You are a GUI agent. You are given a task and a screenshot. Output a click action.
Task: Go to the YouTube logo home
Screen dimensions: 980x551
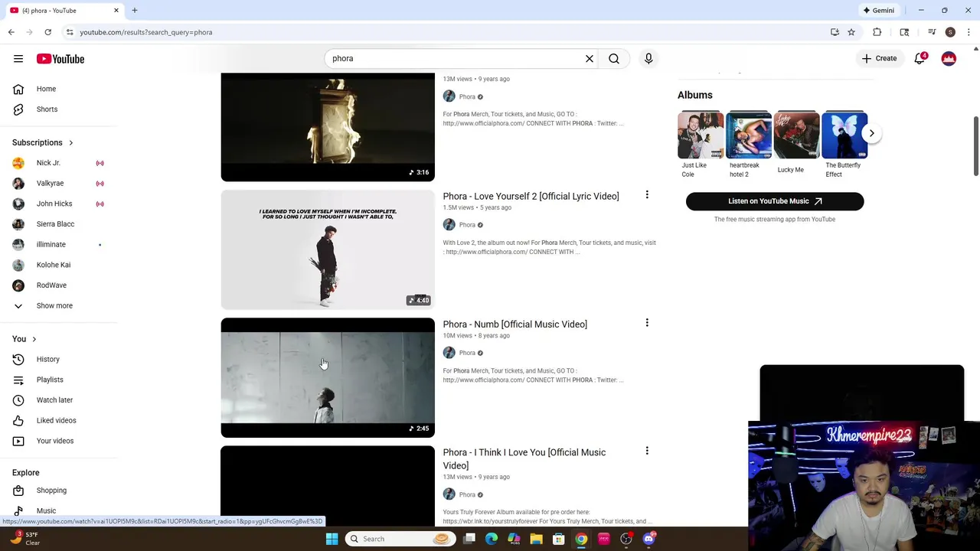pyautogui.click(x=60, y=59)
